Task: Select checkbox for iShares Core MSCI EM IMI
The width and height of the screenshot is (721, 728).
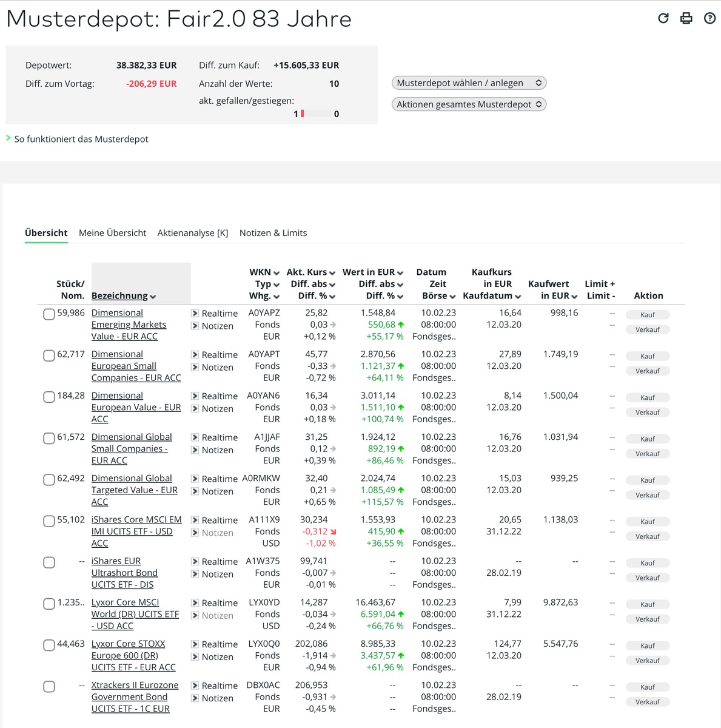Action: [x=49, y=521]
